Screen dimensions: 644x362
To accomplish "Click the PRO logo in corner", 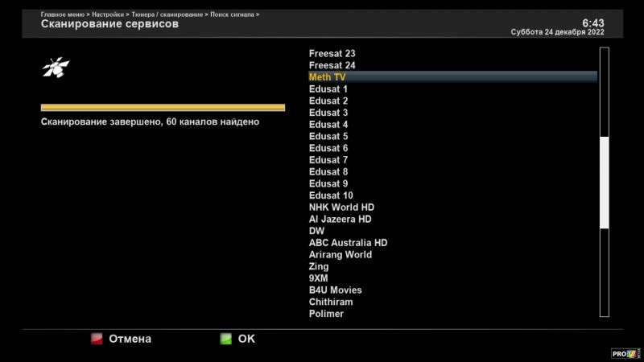I will click(626, 354).
